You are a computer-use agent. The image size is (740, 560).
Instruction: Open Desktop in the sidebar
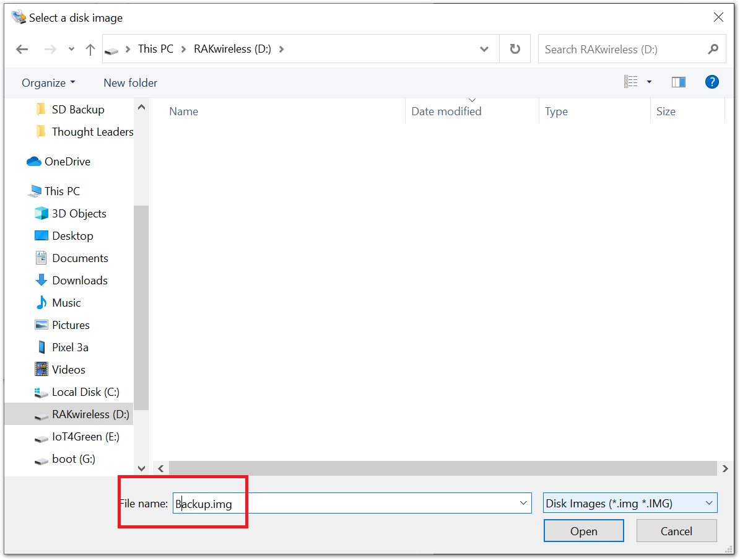(x=72, y=235)
